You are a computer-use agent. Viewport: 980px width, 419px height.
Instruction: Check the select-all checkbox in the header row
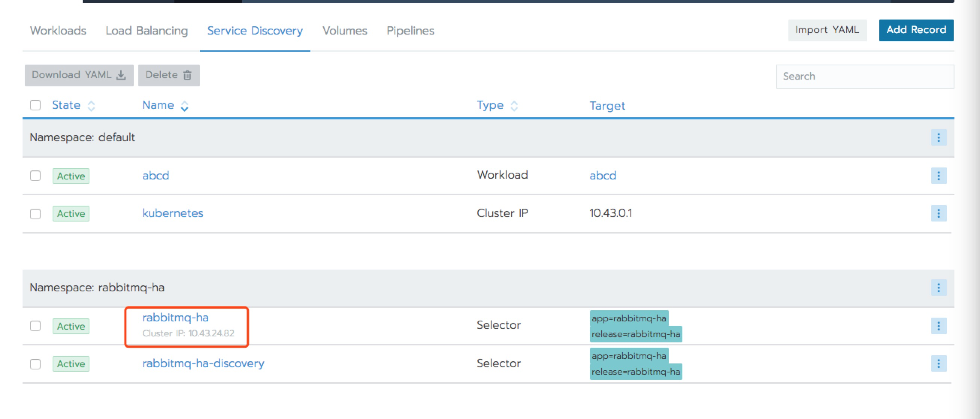tap(35, 106)
